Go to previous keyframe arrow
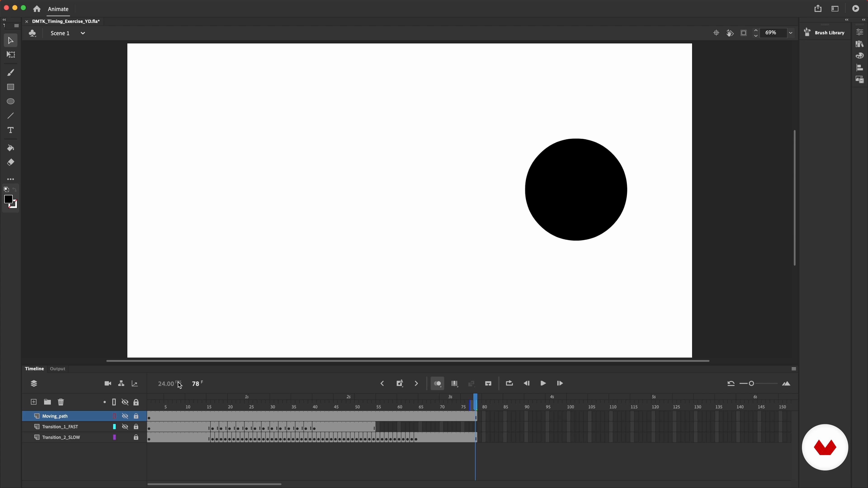This screenshot has height=488, width=868. click(x=382, y=383)
